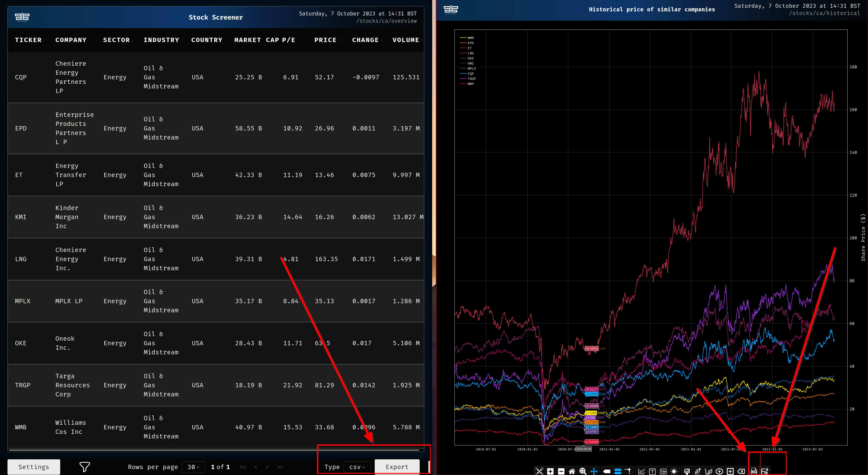Open the export Type csv dropdown
Viewport: 868px width, 475px height.
click(357, 467)
